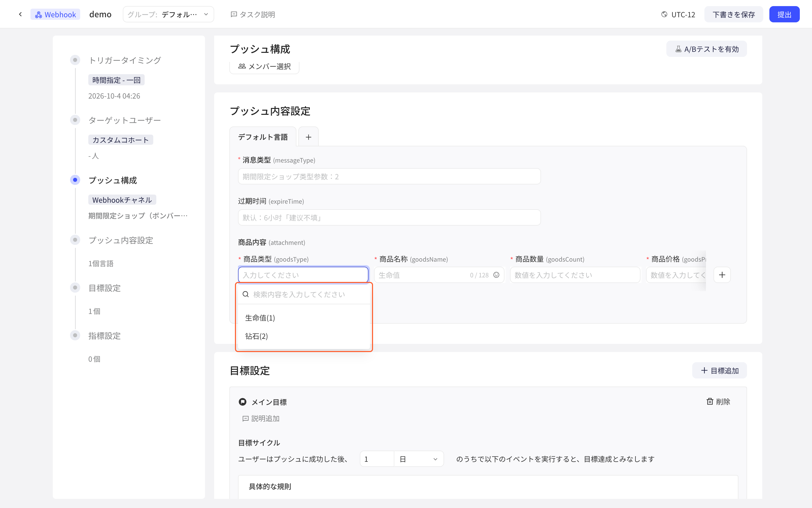This screenshot has height=508, width=812.
Task: Jump to プッシュ内容設定 sidebar step
Action: click(x=121, y=240)
